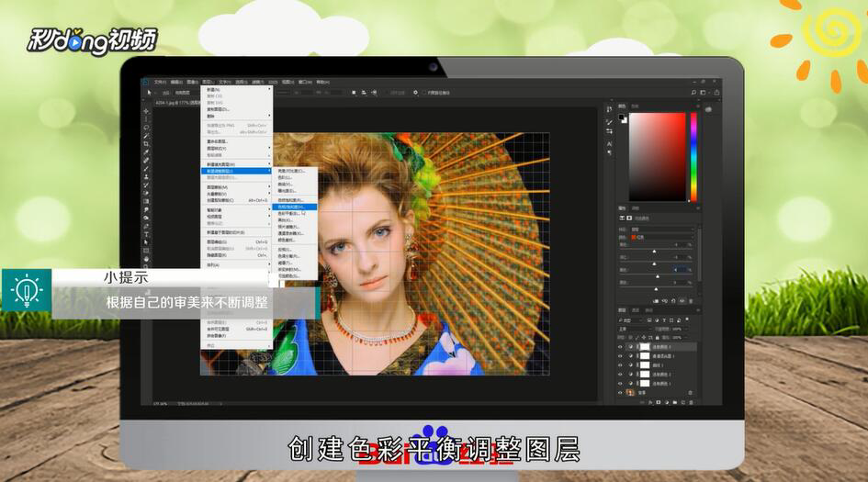
Task: Select the Hand tool
Action: click(146, 258)
